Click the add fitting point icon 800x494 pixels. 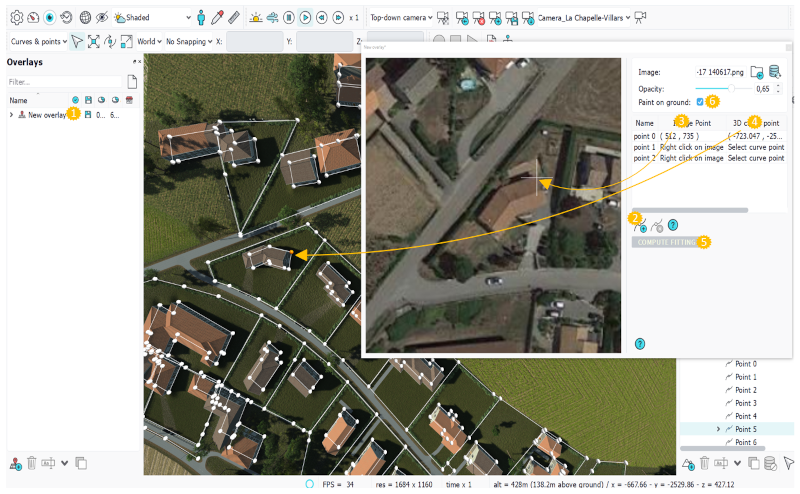coord(640,226)
